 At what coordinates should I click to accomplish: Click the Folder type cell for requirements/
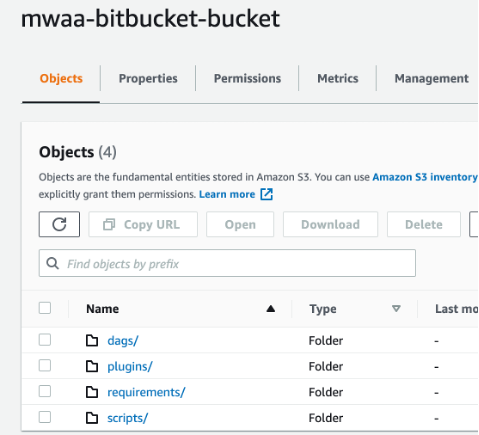(326, 392)
